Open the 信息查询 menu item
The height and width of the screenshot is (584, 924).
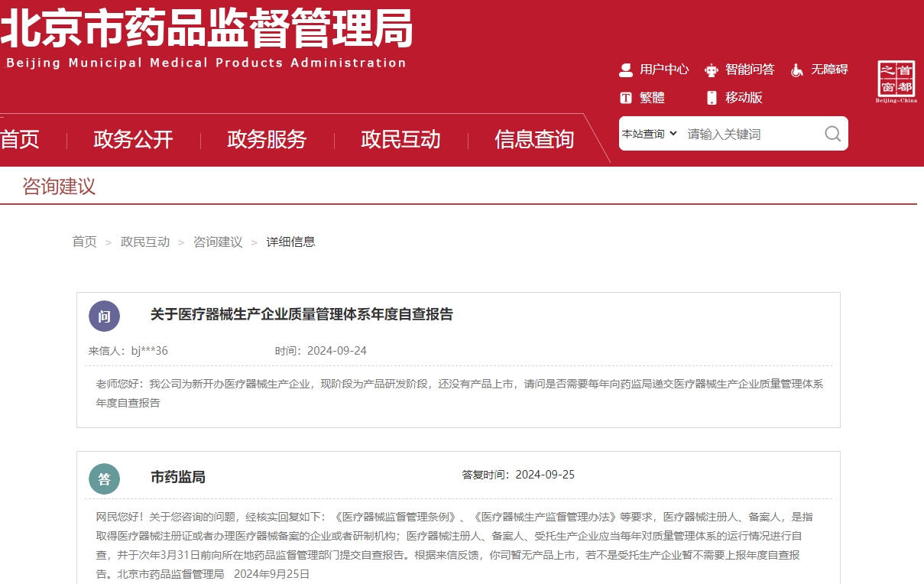point(534,139)
